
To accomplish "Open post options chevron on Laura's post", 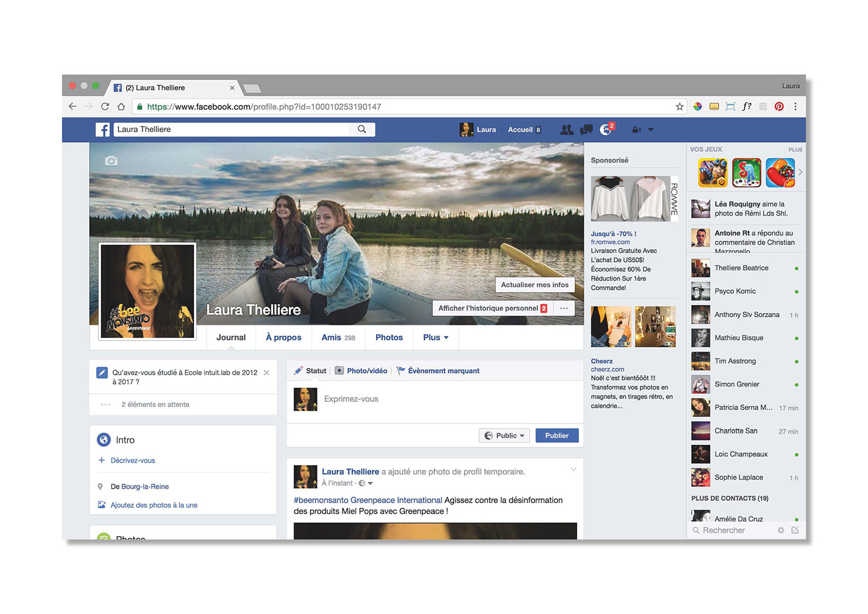I will (574, 470).
